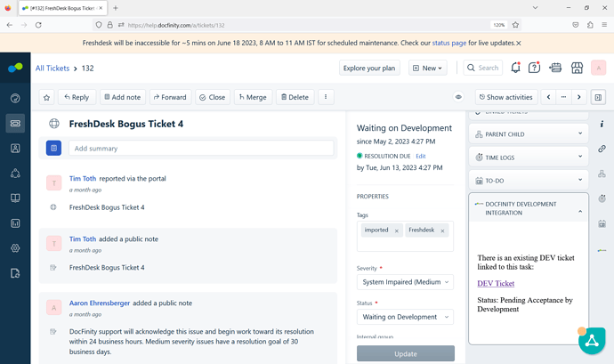Click the DocFinity integration icon in right rail
This screenshot has width=614, height=364.
tap(602, 250)
